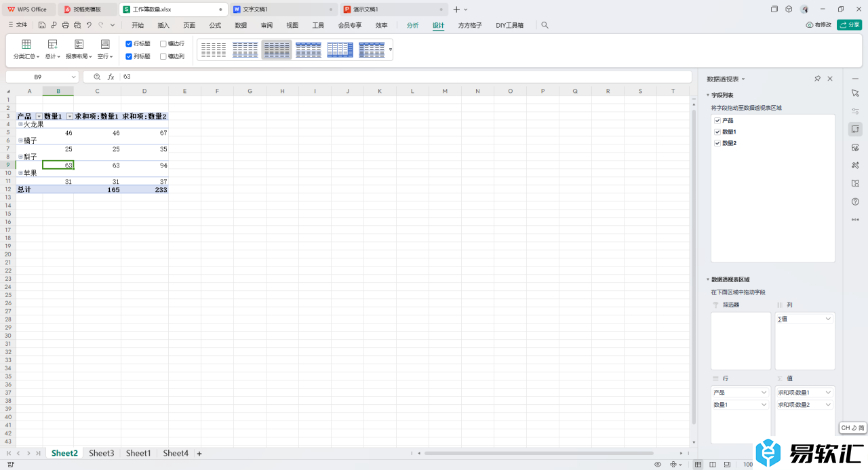Toggle the 列标题 checkbox
The width and height of the screenshot is (868, 470).
(129, 56)
